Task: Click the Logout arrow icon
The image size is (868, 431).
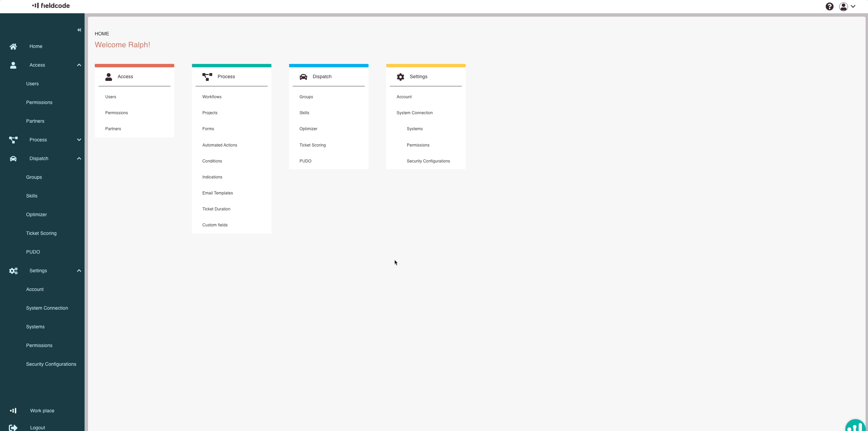Action: (x=13, y=428)
